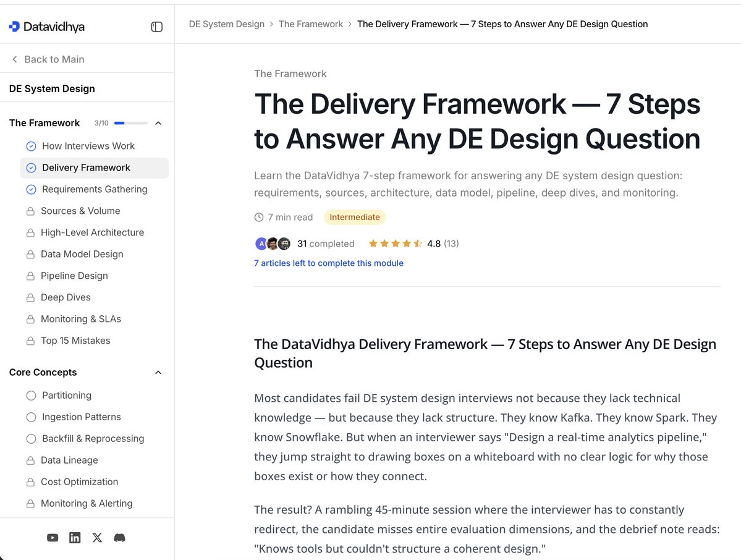
Task: Click the Intermediate difficulty badge
Action: pyautogui.click(x=355, y=218)
